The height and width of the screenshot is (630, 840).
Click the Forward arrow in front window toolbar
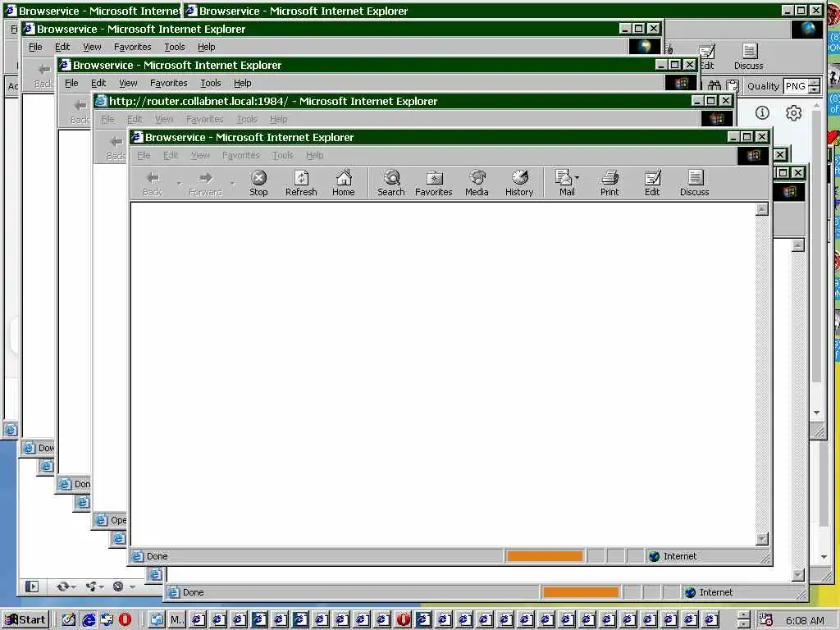coord(206,183)
